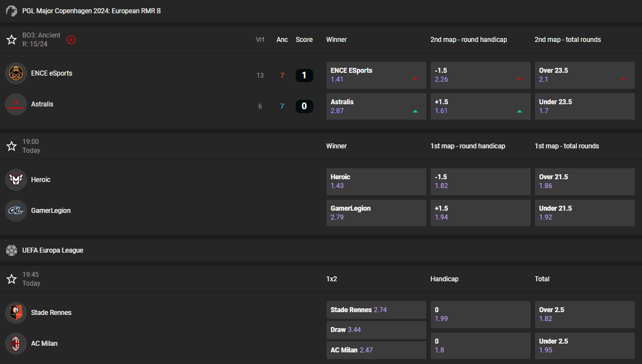Image resolution: width=642 pixels, height=364 pixels.
Task: Select GamerLegion +1.5 handicap at 1.94
Action: (x=480, y=213)
